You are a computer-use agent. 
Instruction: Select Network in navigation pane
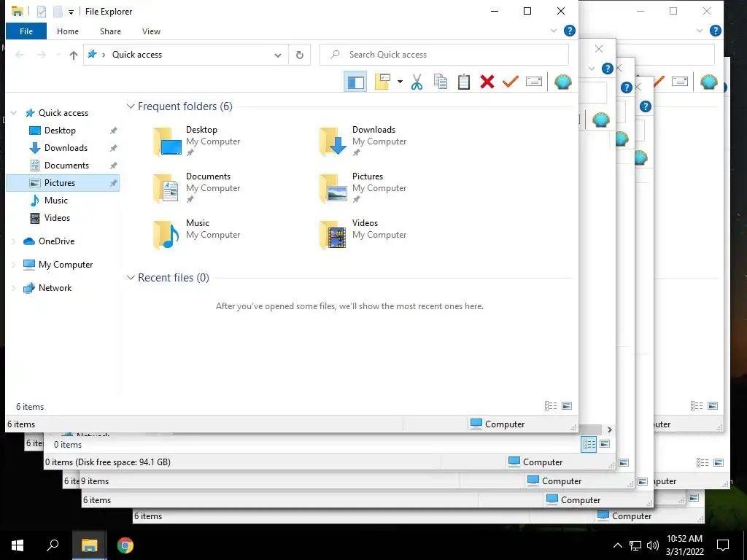point(55,288)
